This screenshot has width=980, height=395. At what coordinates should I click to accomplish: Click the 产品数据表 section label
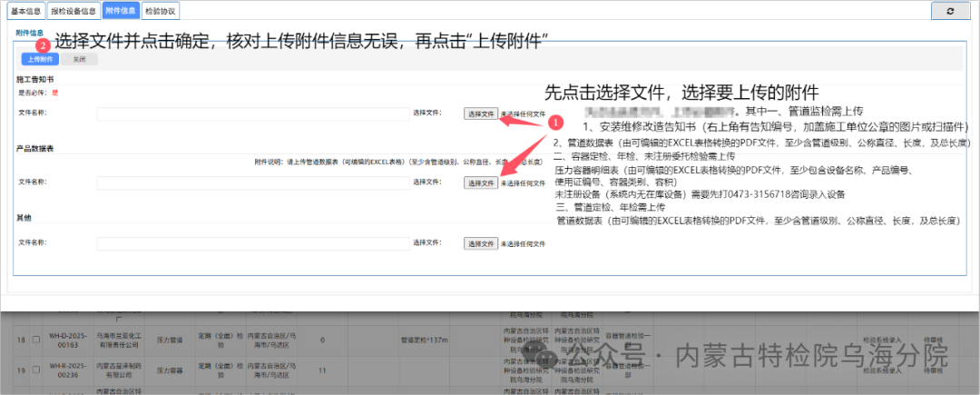35,148
